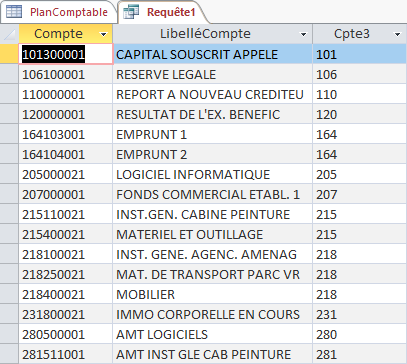Click Cpte3 value 101

point(360,54)
